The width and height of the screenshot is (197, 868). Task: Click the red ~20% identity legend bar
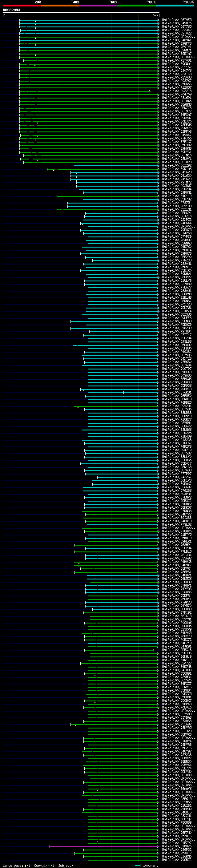pyautogui.click(x=22, y=6)
